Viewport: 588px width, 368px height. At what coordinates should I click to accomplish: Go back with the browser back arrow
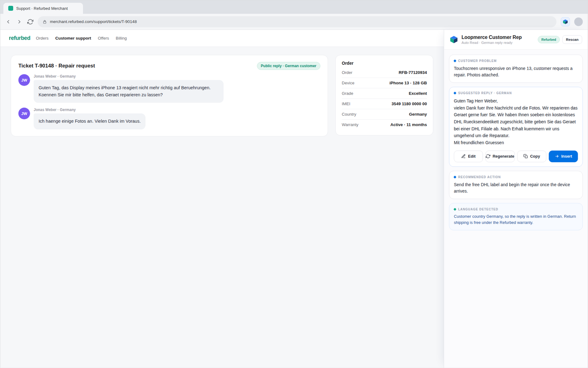coord(8,22)
